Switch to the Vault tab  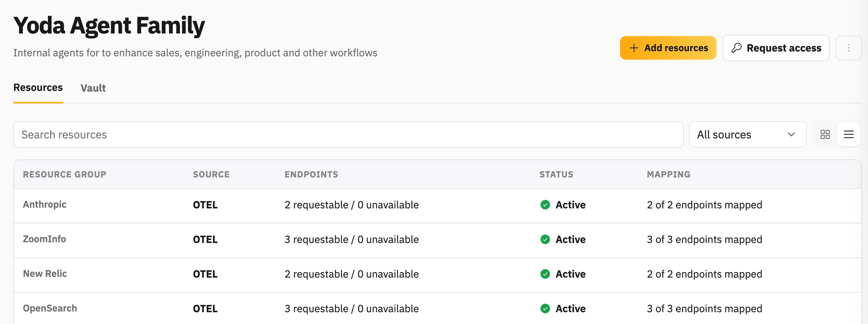93,88
